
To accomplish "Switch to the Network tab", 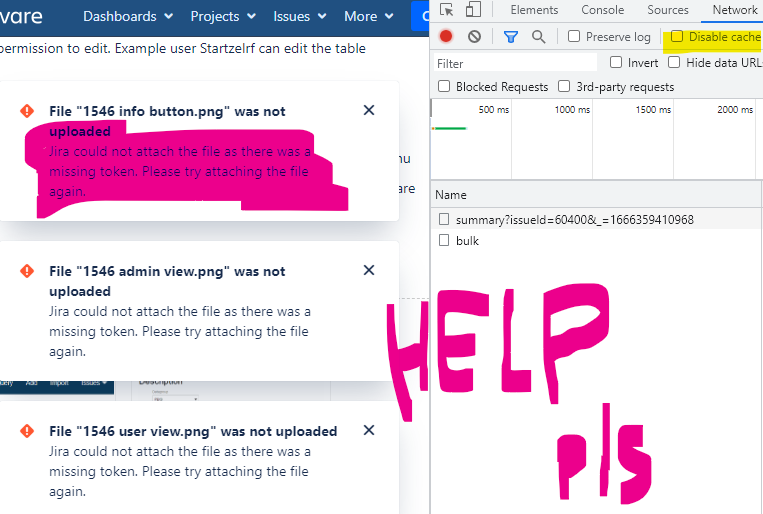I will coord(734,10).
